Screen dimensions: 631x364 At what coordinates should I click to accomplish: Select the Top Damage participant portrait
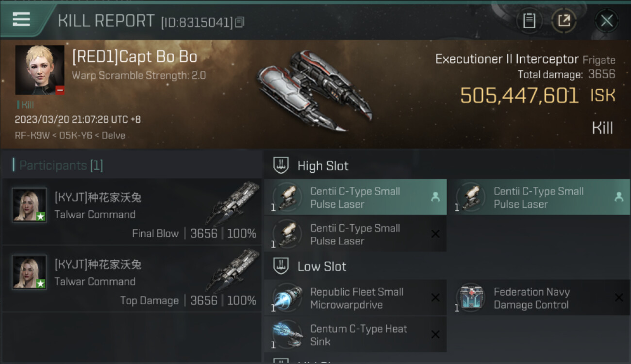tap(30, 272)
